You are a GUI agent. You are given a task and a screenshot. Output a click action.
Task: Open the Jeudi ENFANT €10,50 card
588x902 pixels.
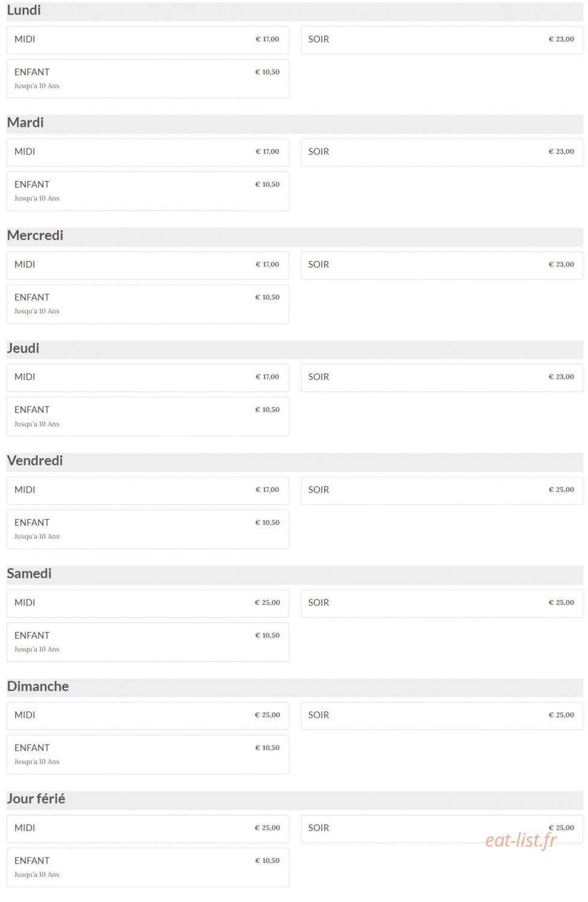pyautogui.click(x=147, y=416)
